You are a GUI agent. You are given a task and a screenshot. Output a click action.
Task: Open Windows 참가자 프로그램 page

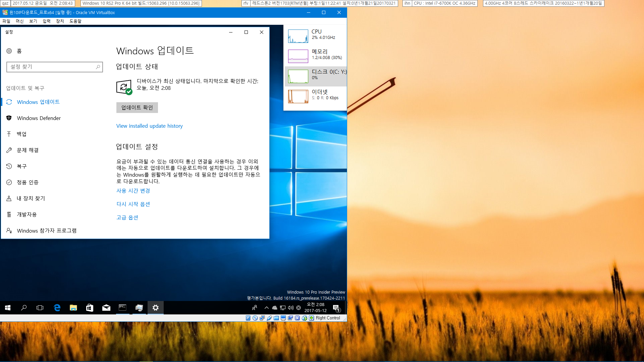(x=47, y=231)
